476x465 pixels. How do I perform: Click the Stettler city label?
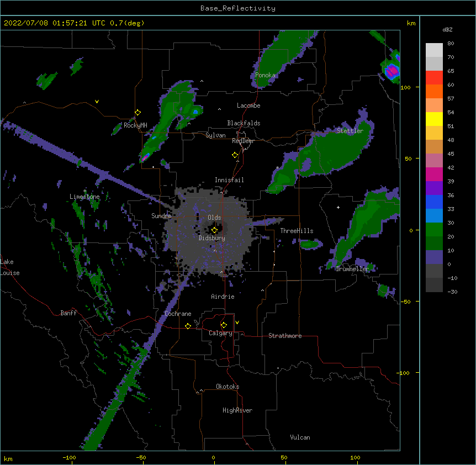coord(350,131)
